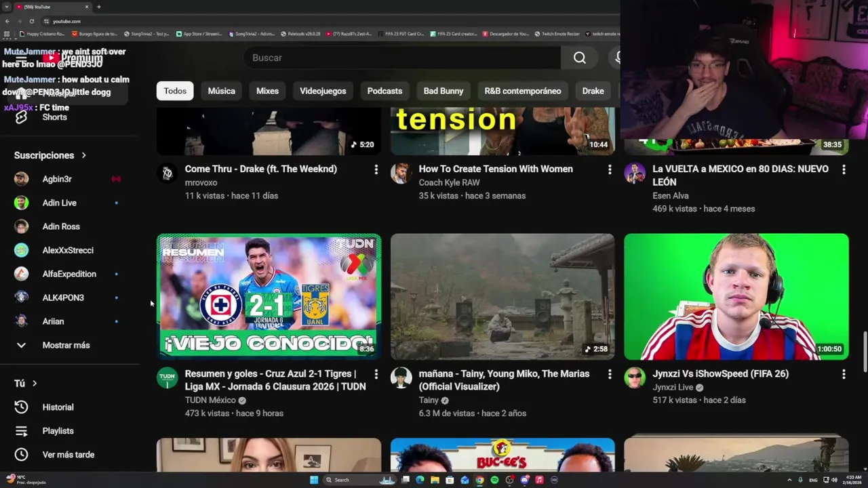
Task: Select the Bad Bunny filter chip
Action: (x=443, y=91)
